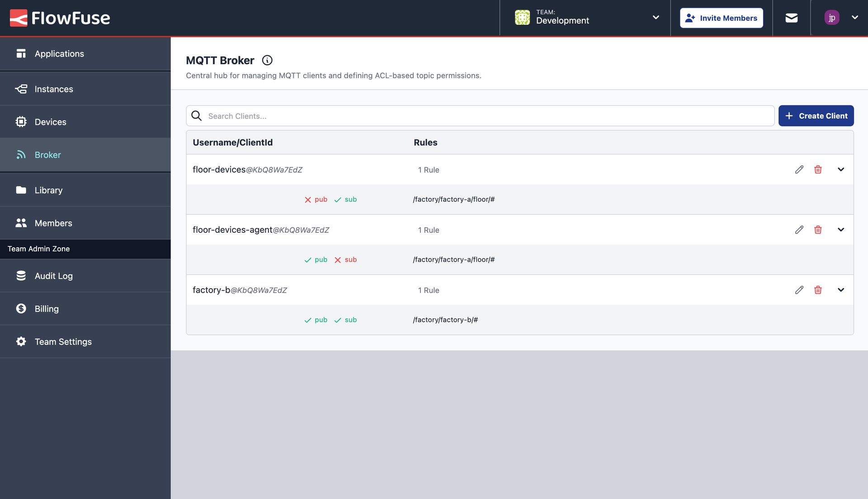Image resolution: width=868 pixels, height=499 pixels.
Task: Edit floor-devices-agent client
Action: [799, 230]
